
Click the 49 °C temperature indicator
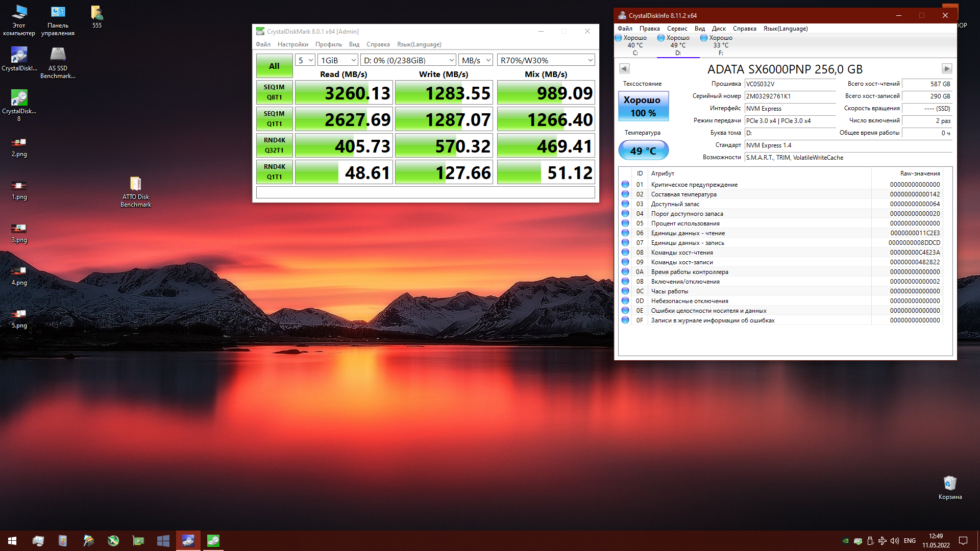[x=643, y=151]
